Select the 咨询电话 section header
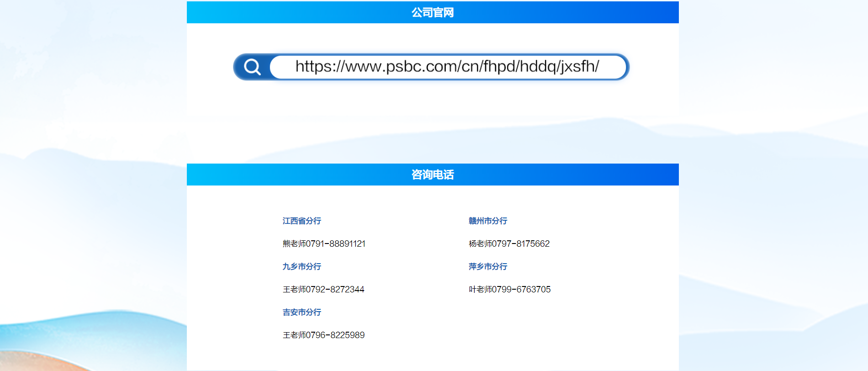Viewport: 868px width, 371px height. coord(433,175)
